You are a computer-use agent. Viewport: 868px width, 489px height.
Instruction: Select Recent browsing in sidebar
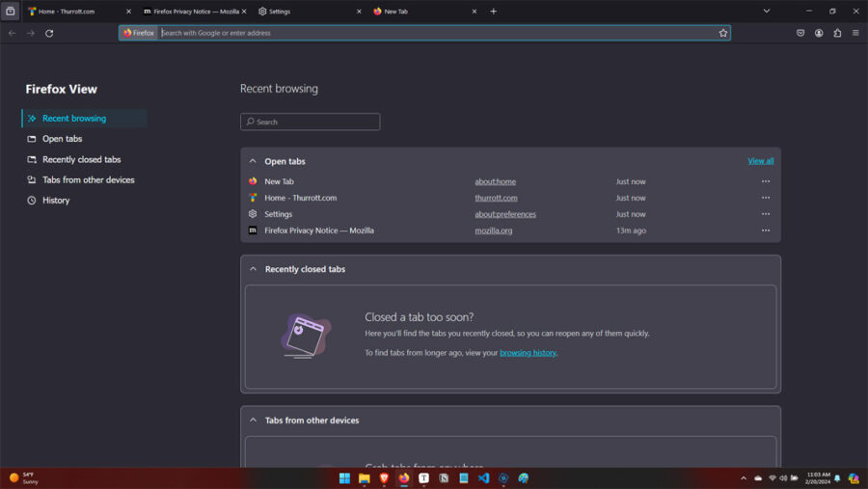pyautogui.click(x=84, y=119)
